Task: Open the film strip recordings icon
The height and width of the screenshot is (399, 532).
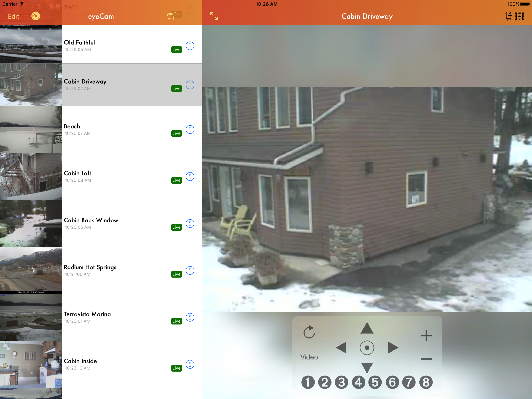Action: click(519, 16)
